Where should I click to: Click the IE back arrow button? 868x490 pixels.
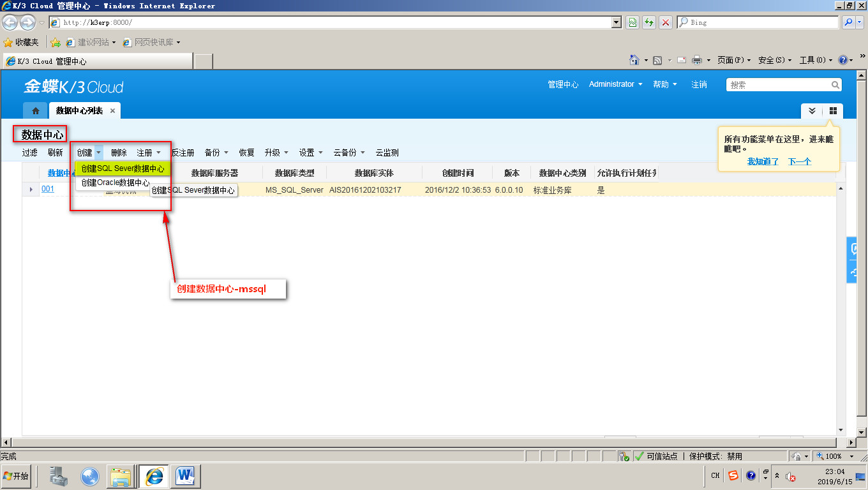[x=10, y=23]
